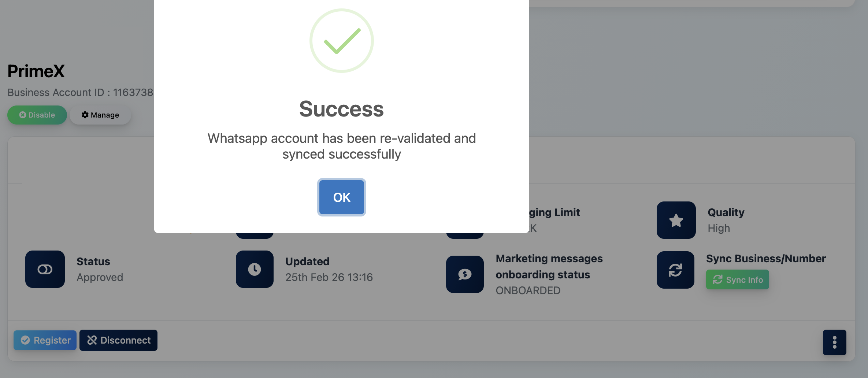868x378 pixels.
Task: Click the Approved status value
Action: point(100,277)
